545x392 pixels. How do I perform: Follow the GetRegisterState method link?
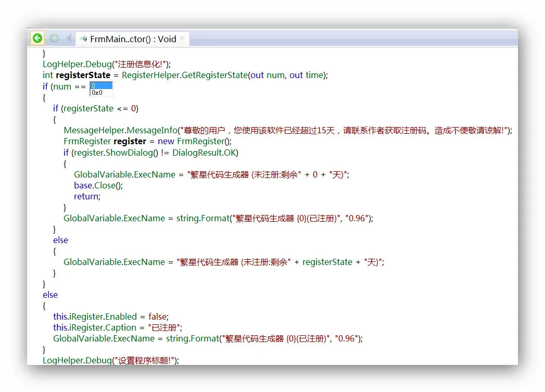(x=215, y=75)
